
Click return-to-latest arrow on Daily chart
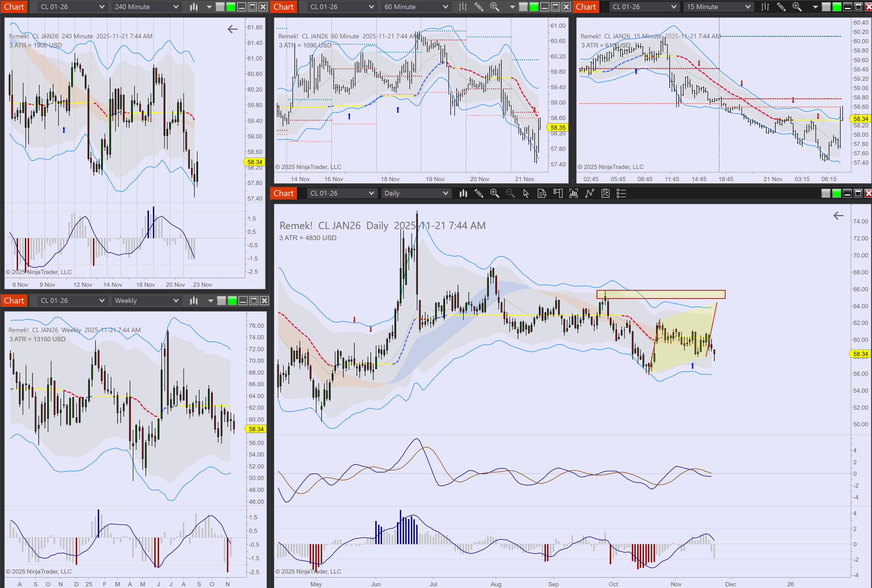(838, 215)
